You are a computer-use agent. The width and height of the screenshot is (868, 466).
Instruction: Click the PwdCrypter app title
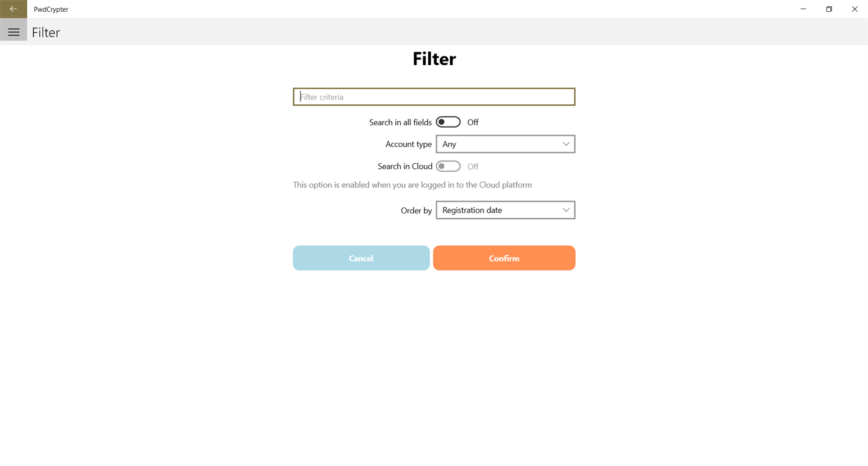51,9
